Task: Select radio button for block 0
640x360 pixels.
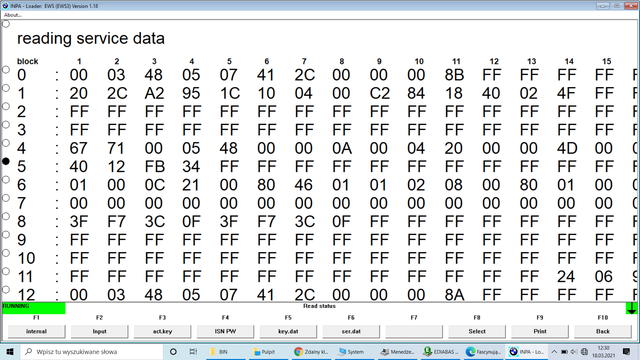Action: (x=6, y=70)
